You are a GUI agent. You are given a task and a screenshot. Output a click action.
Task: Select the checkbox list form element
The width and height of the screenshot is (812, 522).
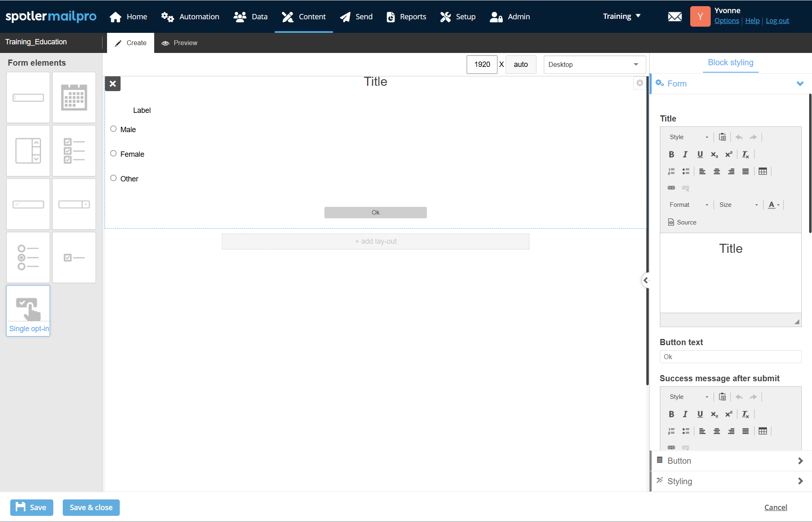74,151
